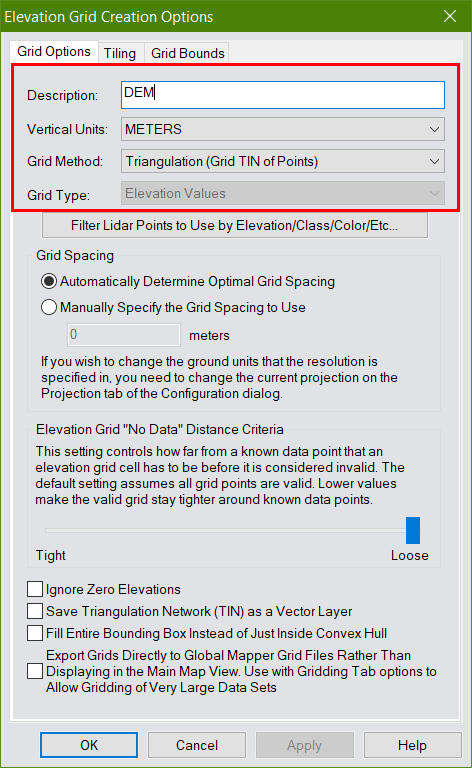
Task: Open the Grid Bounds tab
Action: point(188,53)
